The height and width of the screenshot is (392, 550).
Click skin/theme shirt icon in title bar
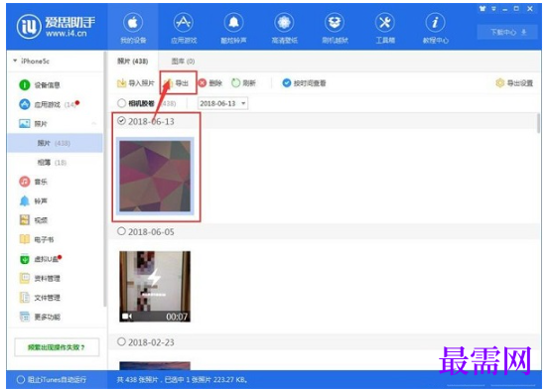482,9
